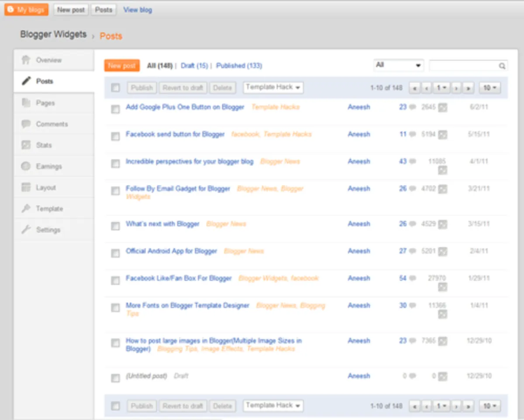This screenshot has height=420, width=524.
Task: Open Pages in the sidebar
Action: 54,103
